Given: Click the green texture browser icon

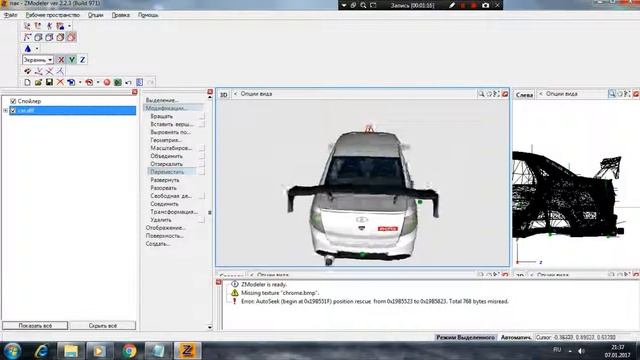Looking at the screenshot, I should [118, 82].
